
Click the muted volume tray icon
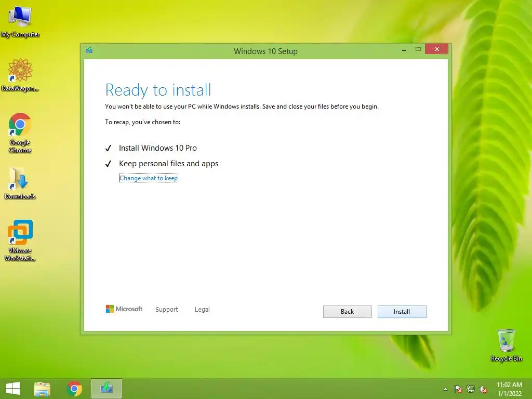coord(483,389)
